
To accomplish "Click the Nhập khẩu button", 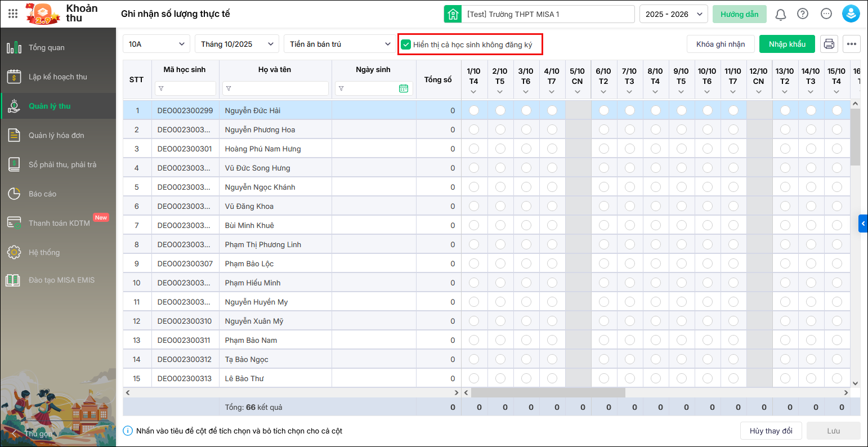I will coord(786,44).
